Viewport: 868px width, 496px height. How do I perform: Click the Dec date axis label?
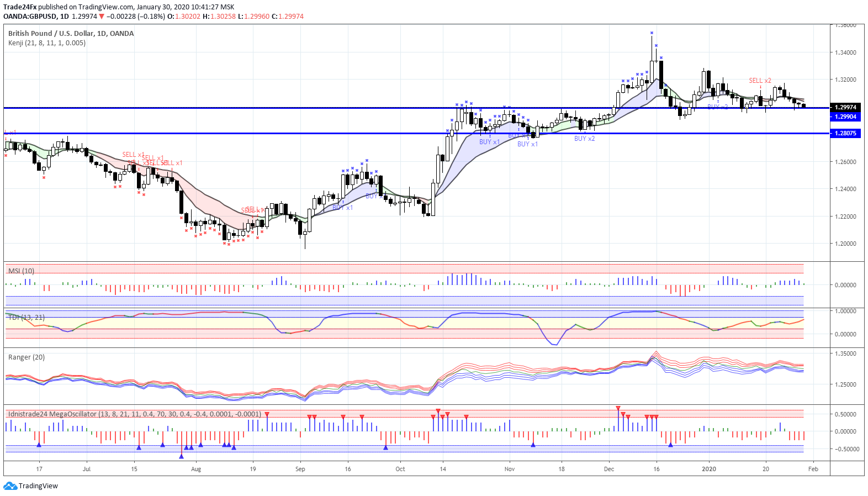pyautogui.click(x=609, y=469)
